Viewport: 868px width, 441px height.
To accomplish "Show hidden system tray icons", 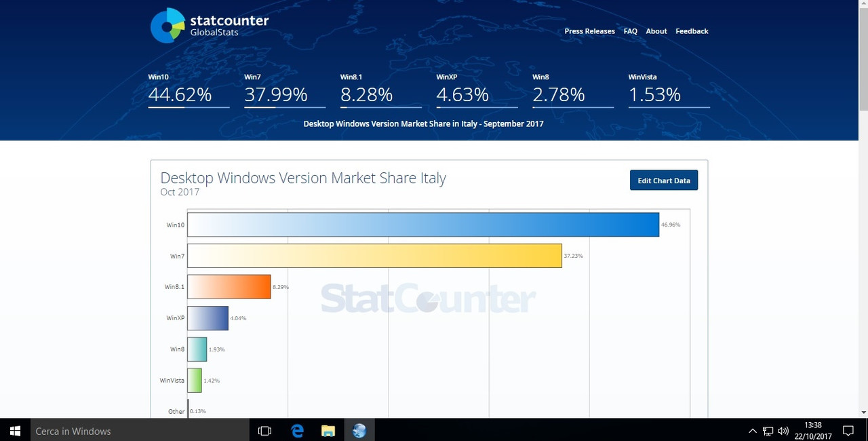I will pyautogui.click(x=753, y=431).
